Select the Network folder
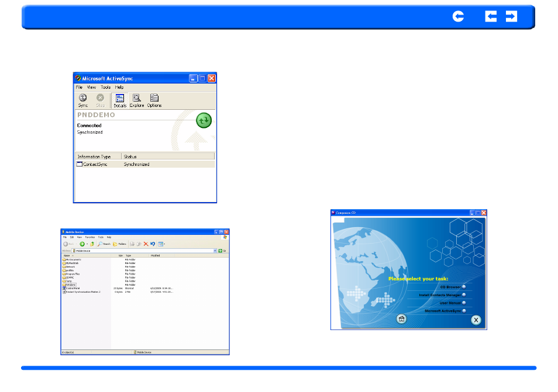558x392 pixels. click(69, 267)
